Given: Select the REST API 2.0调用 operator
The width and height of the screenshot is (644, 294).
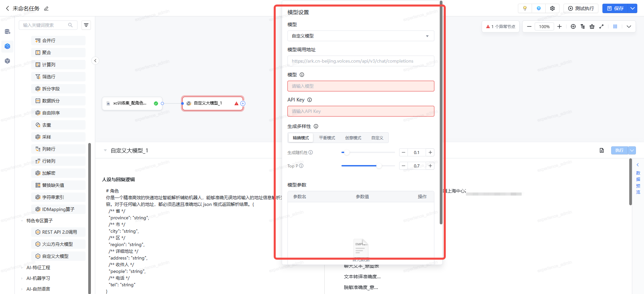Looking at the screenshot, I should point(58,232).
